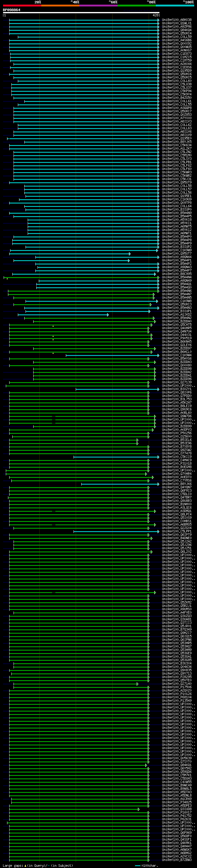Open UniRef100_A3QQP8 entry

177,108
